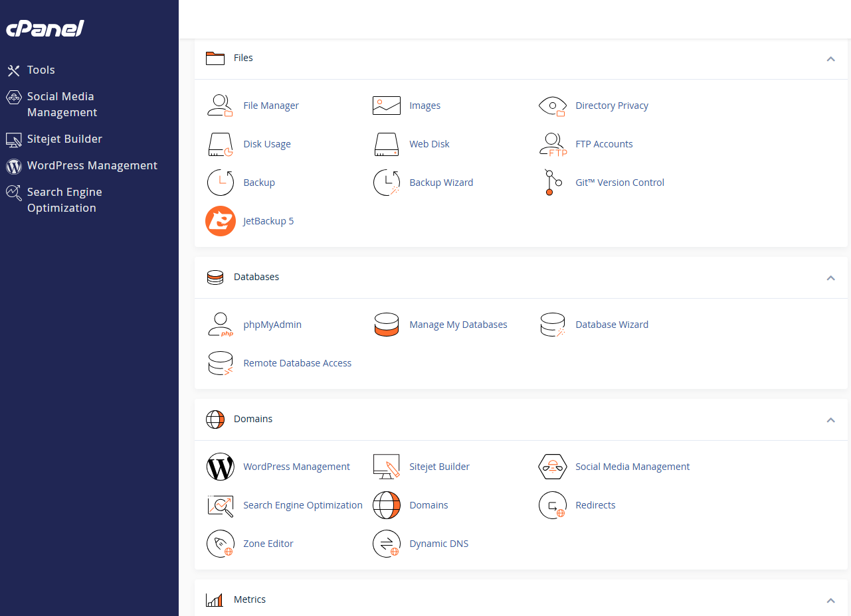The image size is (851, 616).
Task: Open the JetBackup 5 link
Action: pyautogui.click(x=268, y=221)
